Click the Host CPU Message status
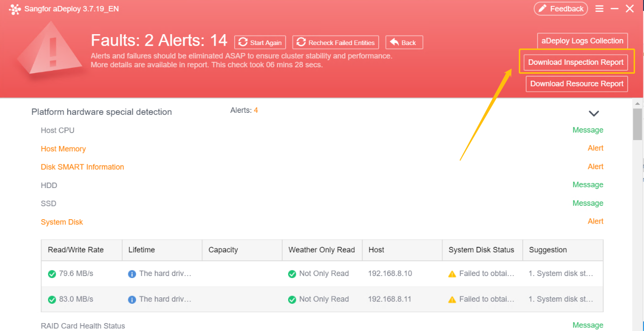Viewport: 644px width, 331px height. 588,130
